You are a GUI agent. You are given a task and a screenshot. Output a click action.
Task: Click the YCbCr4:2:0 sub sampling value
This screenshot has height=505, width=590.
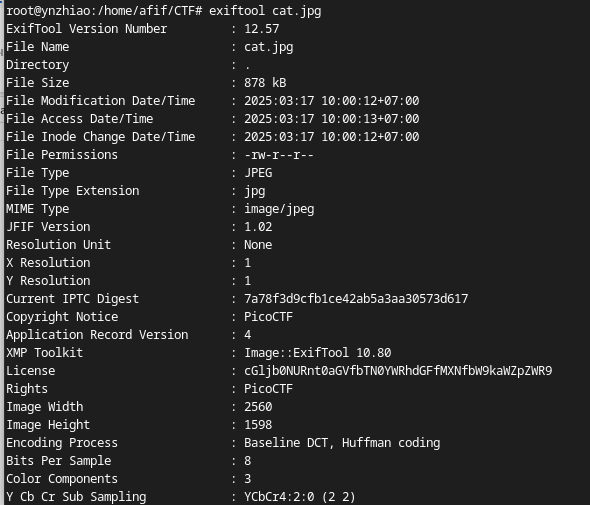pos(300,497)
